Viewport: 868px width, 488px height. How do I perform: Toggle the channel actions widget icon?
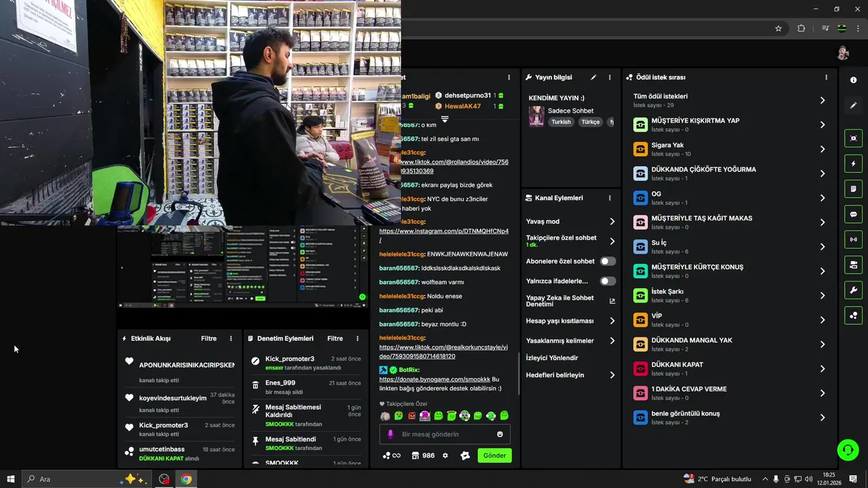[x=853, y=264]
